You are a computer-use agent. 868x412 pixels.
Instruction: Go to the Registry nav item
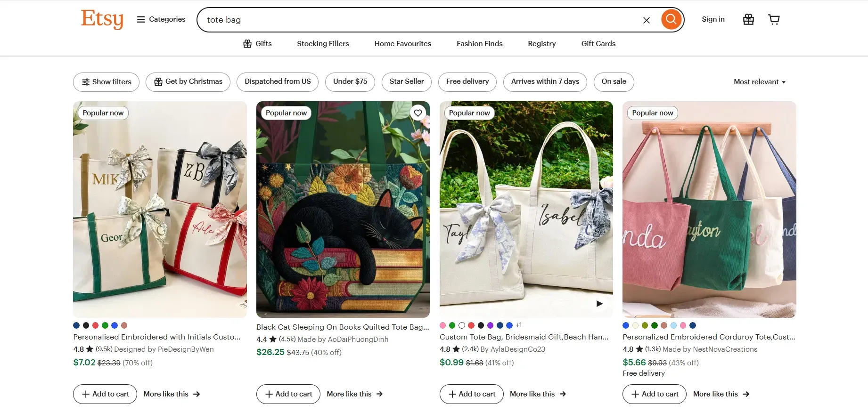541,43
